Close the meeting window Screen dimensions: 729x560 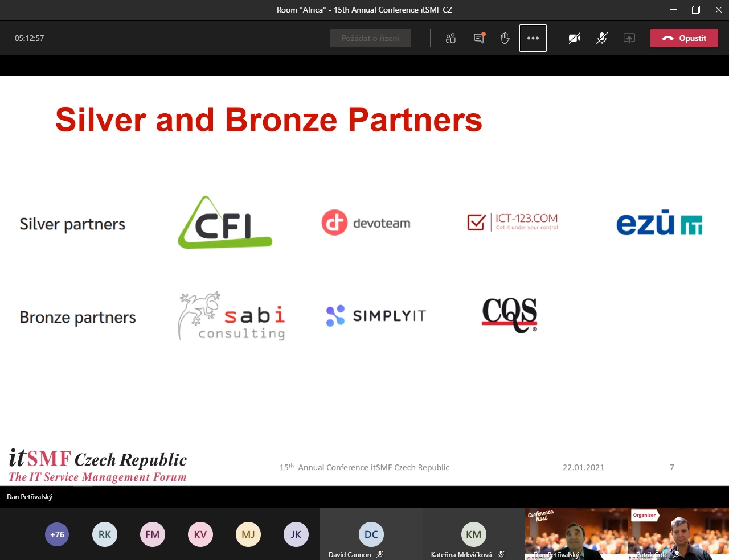click(x=718, y=10)
